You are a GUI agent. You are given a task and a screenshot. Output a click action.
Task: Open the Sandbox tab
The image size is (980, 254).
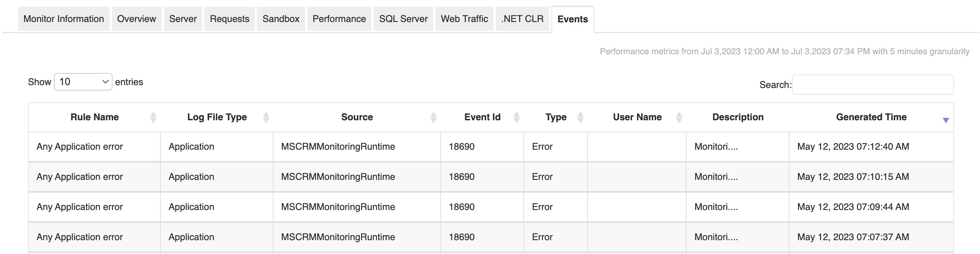(281, 19)
